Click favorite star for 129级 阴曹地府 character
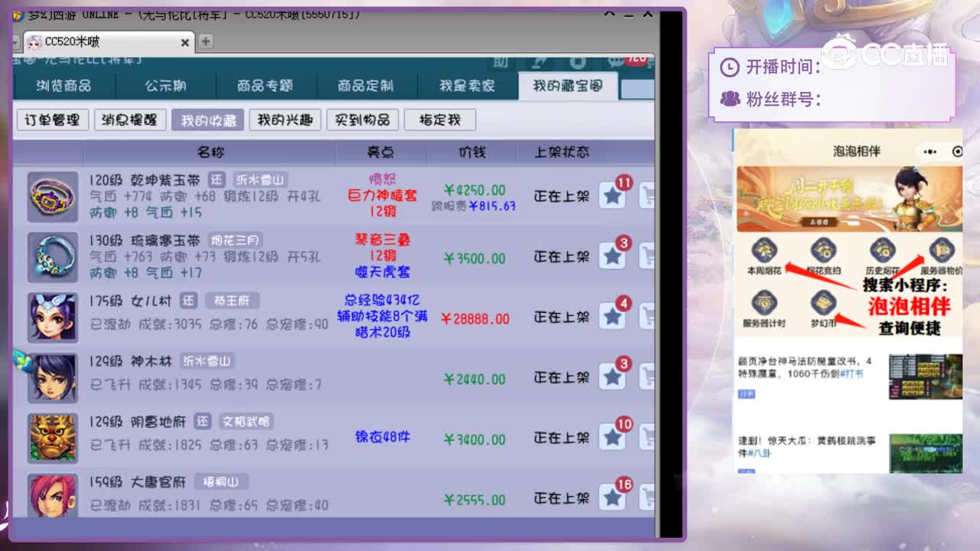This screenshot has height=551, width=980. tap(612, 437)
